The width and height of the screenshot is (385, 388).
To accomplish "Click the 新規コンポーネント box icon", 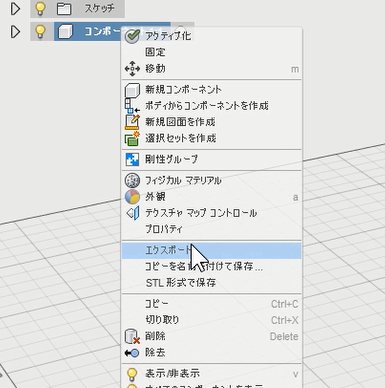I will (x=132, y=90).
